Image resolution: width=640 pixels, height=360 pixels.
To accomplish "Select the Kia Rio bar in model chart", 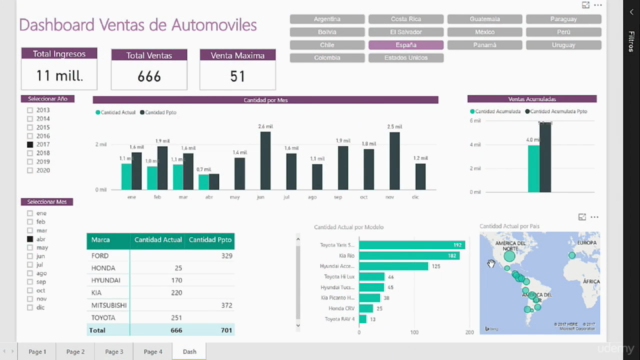I will point(409,256).
